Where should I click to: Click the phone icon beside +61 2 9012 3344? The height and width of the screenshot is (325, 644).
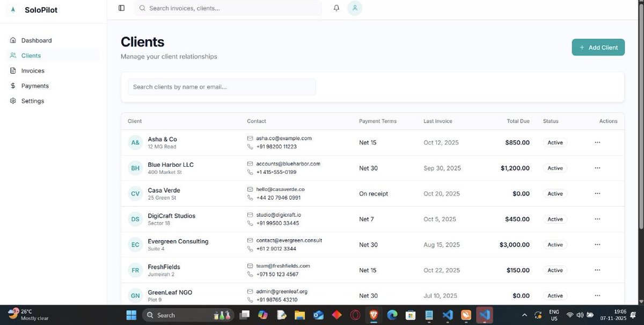(250, 249)
